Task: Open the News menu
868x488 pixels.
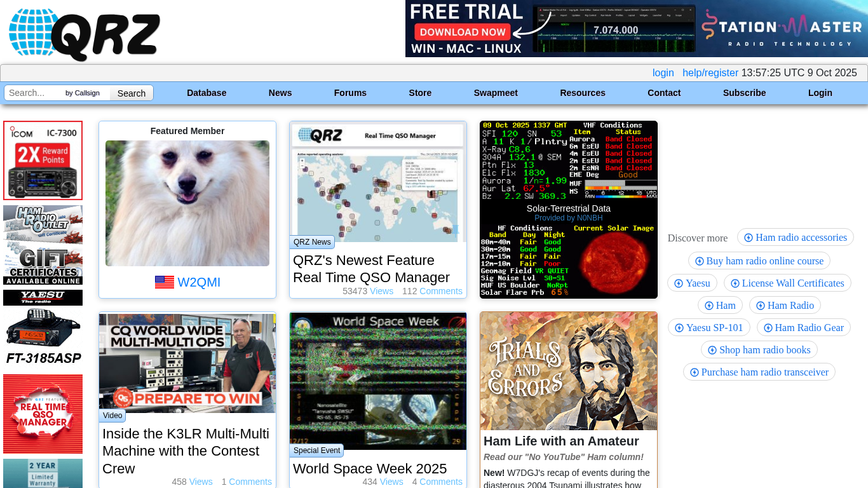Action: [x=280, y=93]
